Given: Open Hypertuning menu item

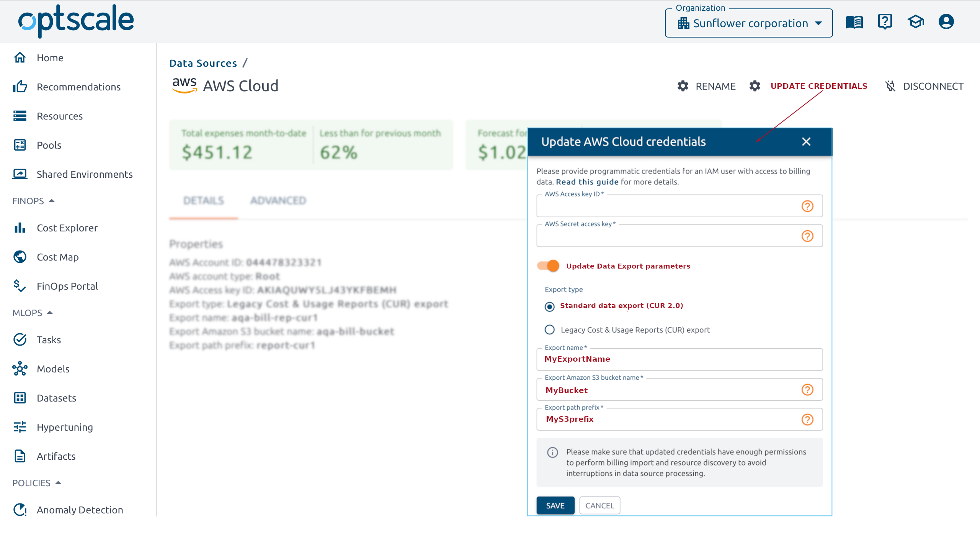Looking at the screenshot, I should [65, 427].
